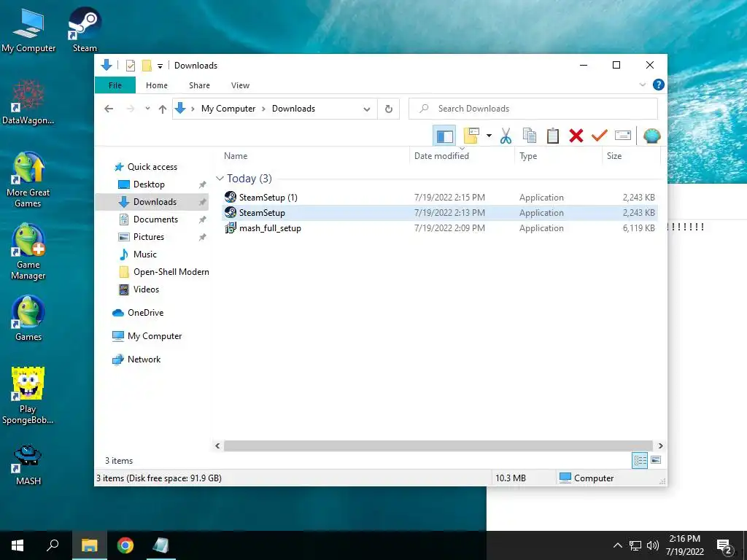
Task: Click My Computer in address bar
Action: 228,109
